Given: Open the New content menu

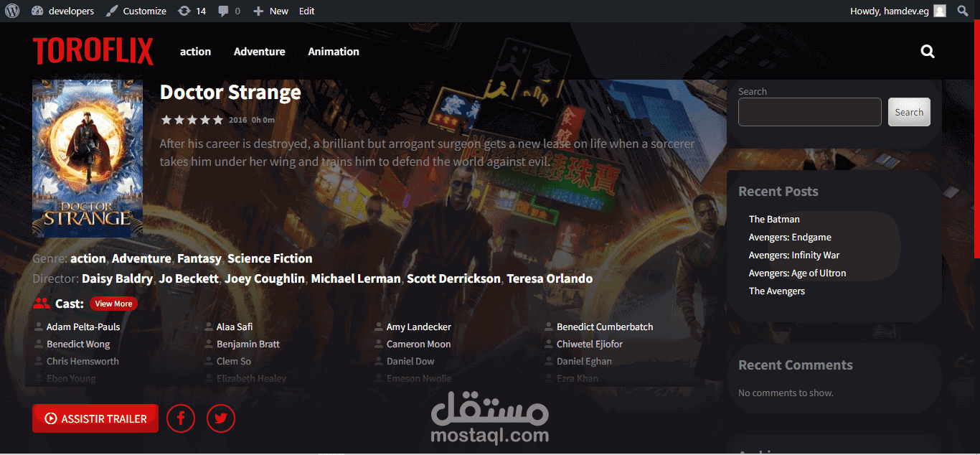Looking at the screenshot, I should pos(270,11).
